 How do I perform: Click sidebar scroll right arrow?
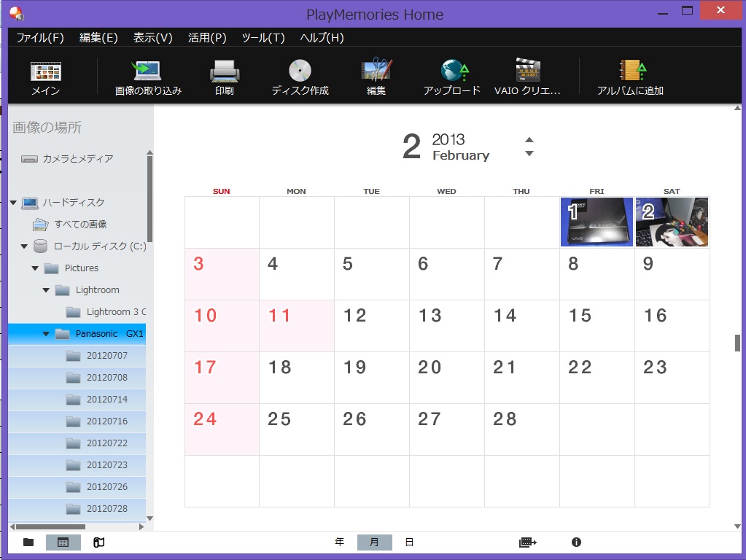click(x=141, y=526)
